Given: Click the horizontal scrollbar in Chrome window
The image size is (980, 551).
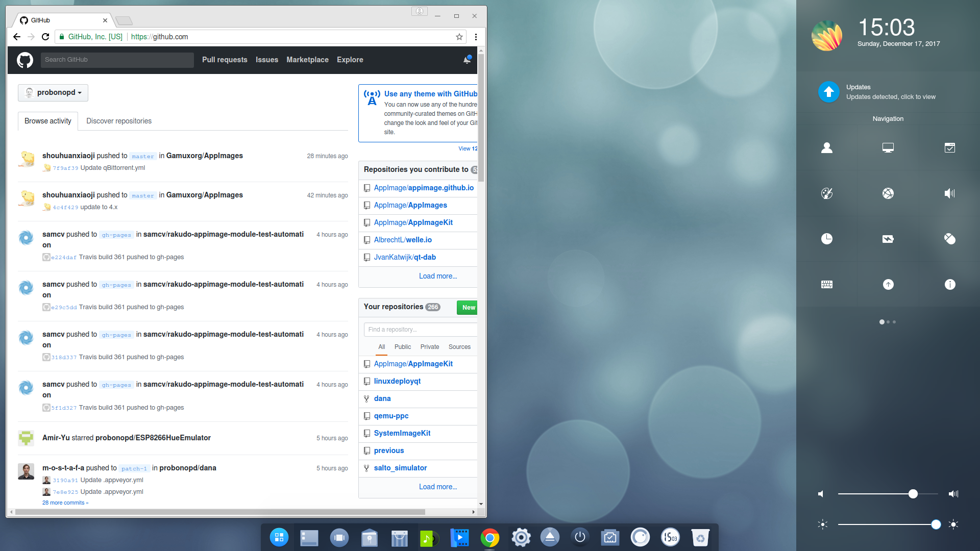Looking at the screenshot, I should [x=220, y=512].
